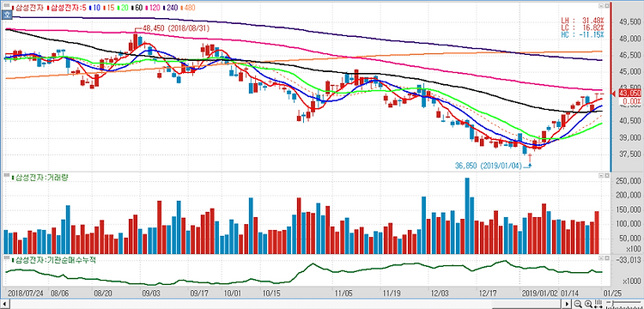
Task: Click the 2018/07/24 date axis label
Action: pos(26,294)
